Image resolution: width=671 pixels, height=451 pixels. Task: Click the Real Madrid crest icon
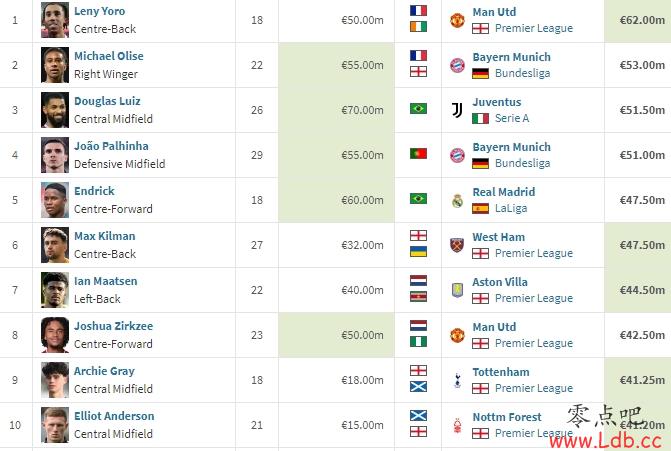(457, 200)
